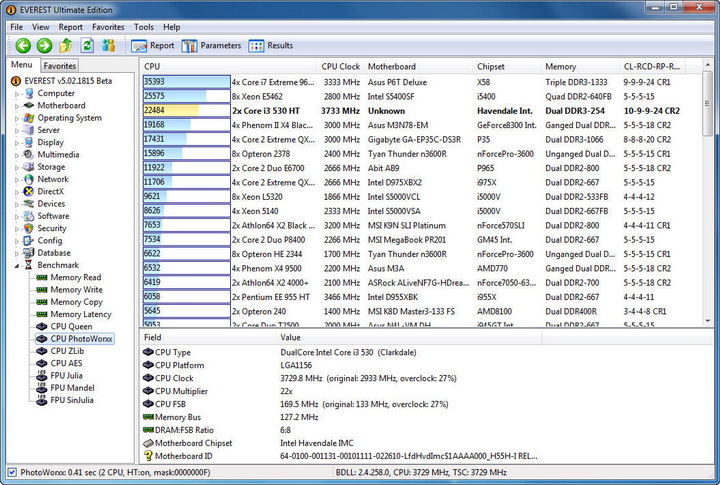Image resolution: width=720 pixels, height=485 pixels.
Task: Expand the Computer tree node
Action: point(17,94)
